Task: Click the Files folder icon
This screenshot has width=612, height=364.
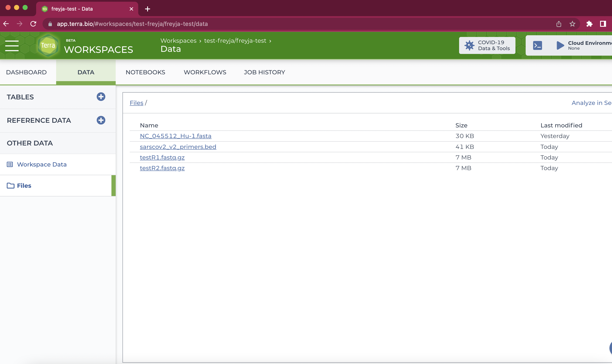Action: (11, 185)
